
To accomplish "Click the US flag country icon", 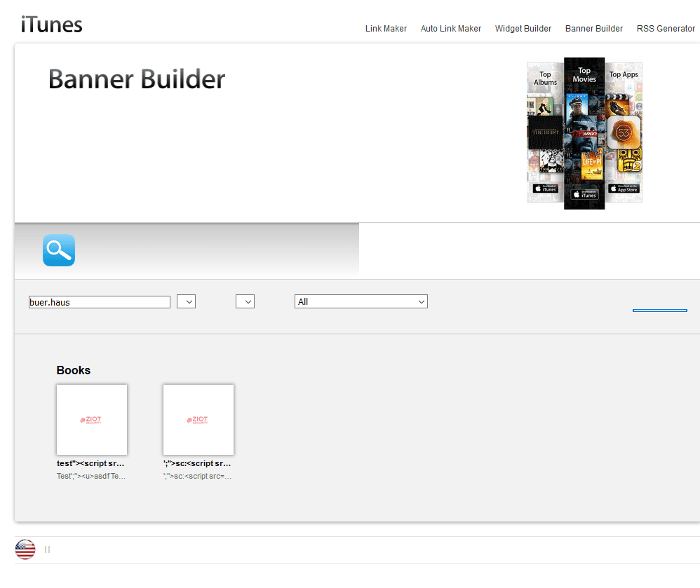I will (x=25, y=549).
